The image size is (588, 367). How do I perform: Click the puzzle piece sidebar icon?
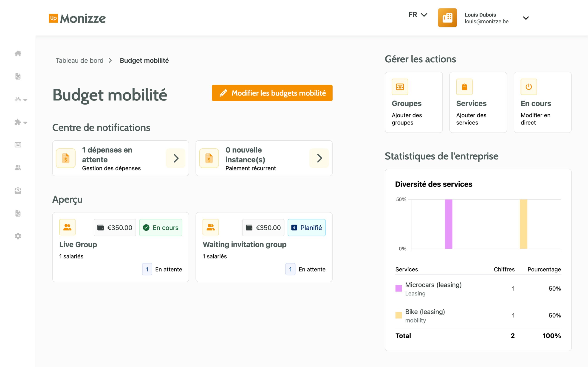point(17,122)
